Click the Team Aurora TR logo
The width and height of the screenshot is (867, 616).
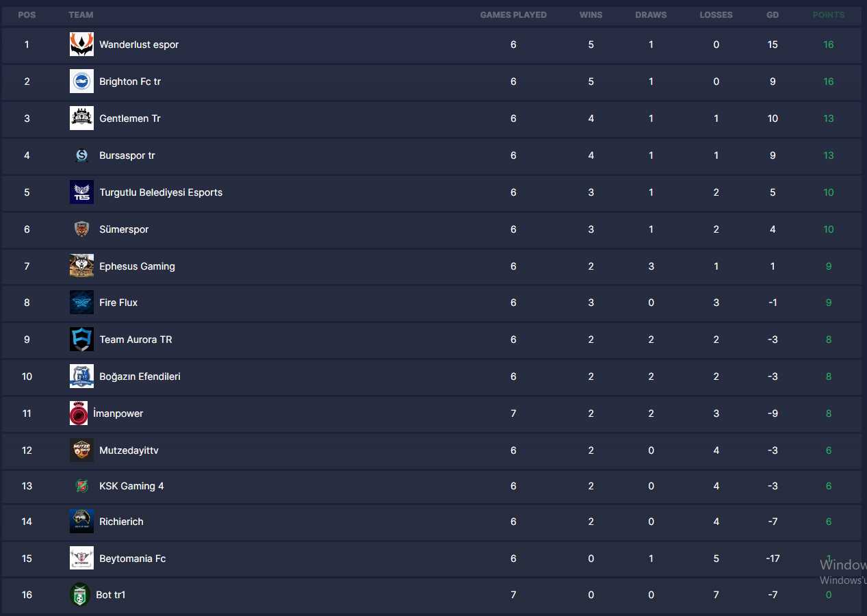click(81, 339)
